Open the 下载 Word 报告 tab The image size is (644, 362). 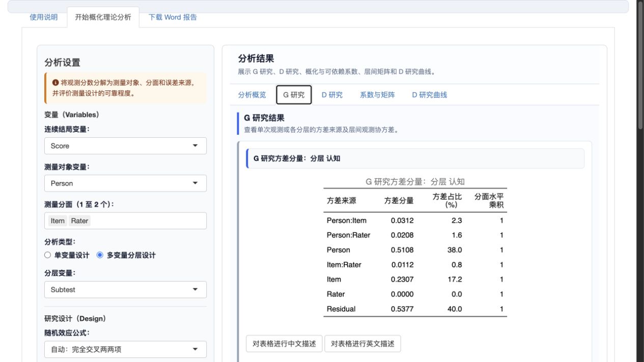coord(173,17)
